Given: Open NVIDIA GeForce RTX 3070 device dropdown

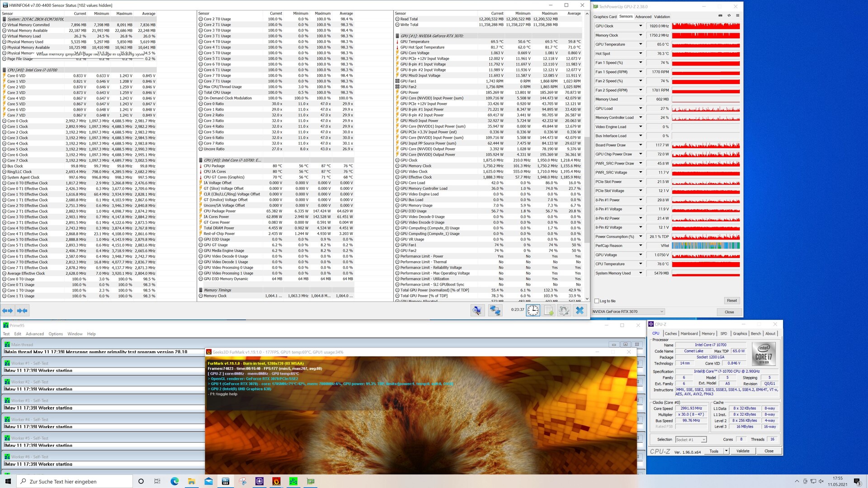Looking at the screenshot, I should pos(628,312).
